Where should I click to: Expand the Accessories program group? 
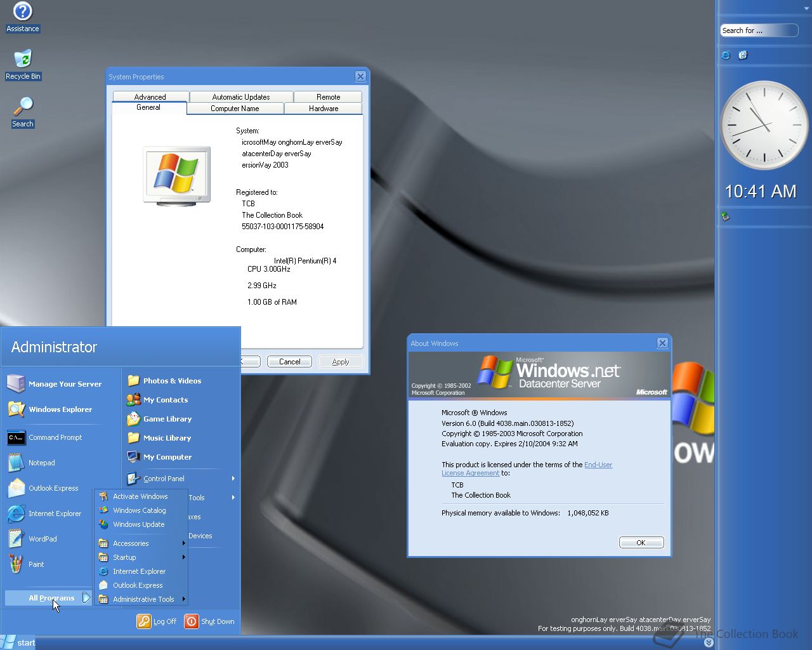(x=184, y=543)
